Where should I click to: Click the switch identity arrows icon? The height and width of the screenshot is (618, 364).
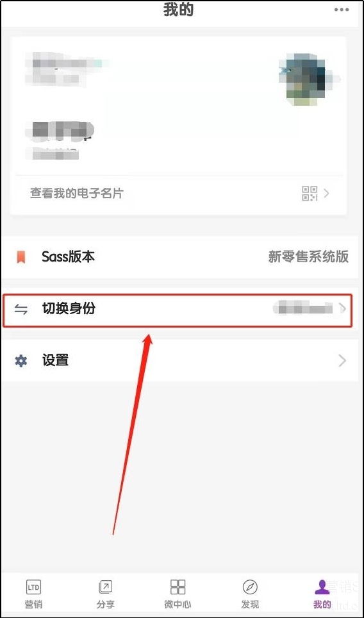pyautogui.click(x=21, y=310)
